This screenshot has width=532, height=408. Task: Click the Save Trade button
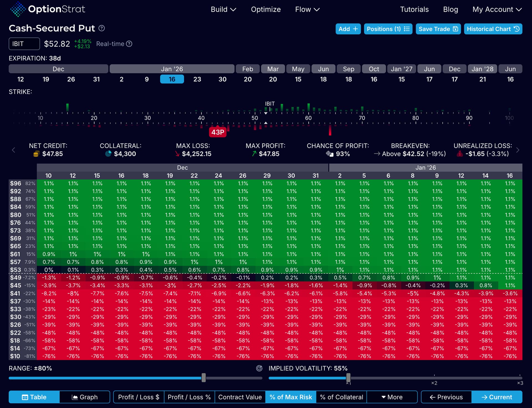[x=438, y=29]
